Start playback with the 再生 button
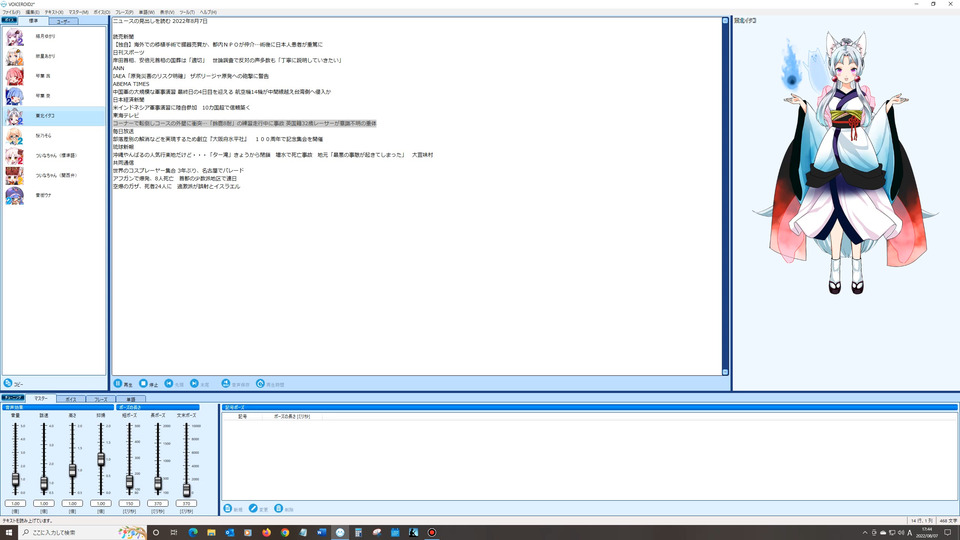 pos(123,384)
